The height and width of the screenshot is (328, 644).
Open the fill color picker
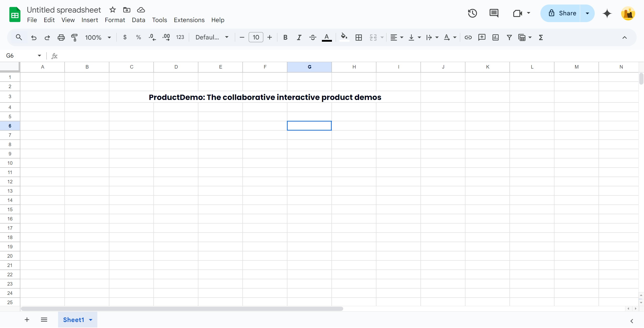click(344, 37)
